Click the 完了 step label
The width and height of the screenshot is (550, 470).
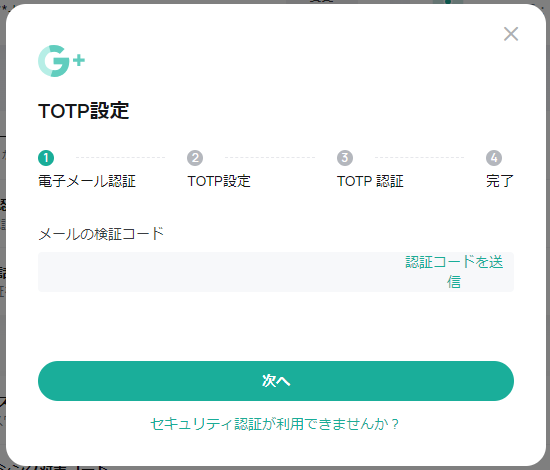point(499,181)
